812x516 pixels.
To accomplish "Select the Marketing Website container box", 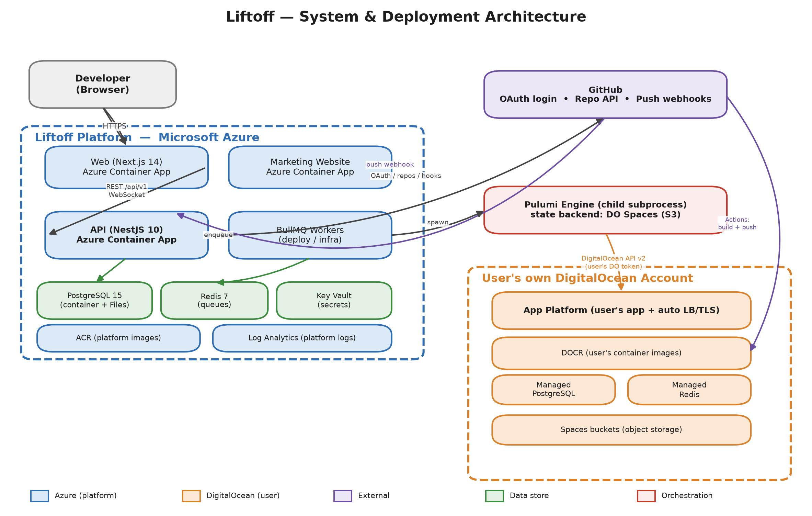I will 310,167.
